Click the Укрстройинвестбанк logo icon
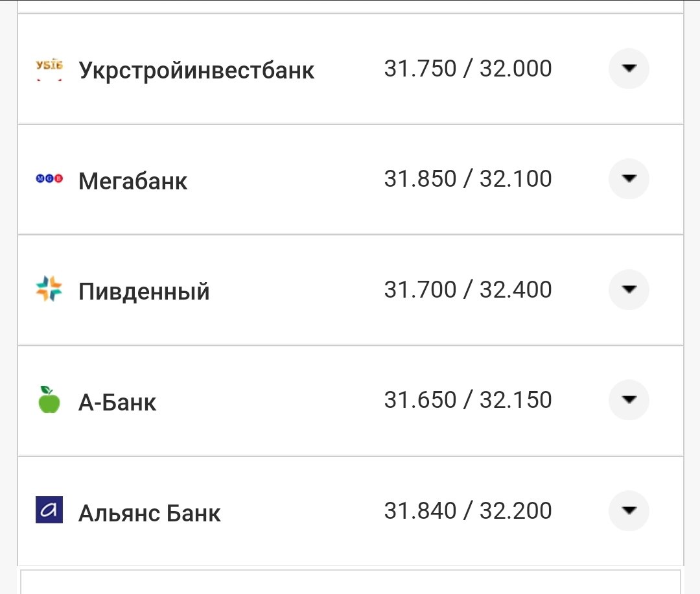This screenshot has height=594, width=700. pos(49,69)
